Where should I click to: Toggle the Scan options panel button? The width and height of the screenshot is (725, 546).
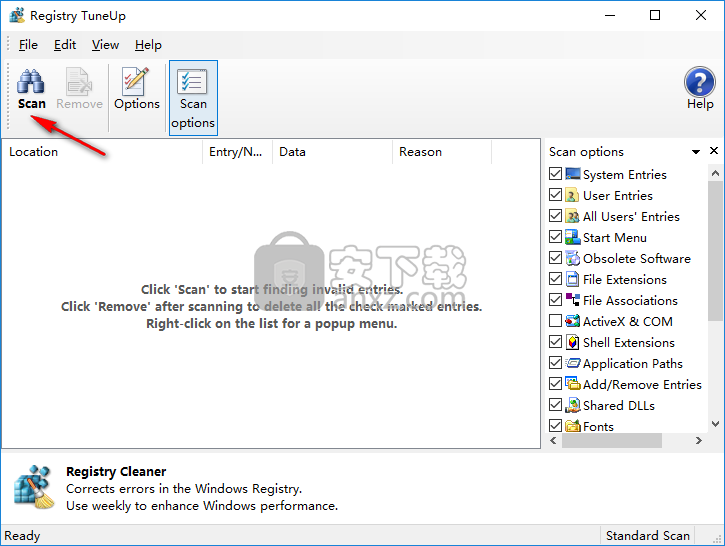(x=193, y=98)
